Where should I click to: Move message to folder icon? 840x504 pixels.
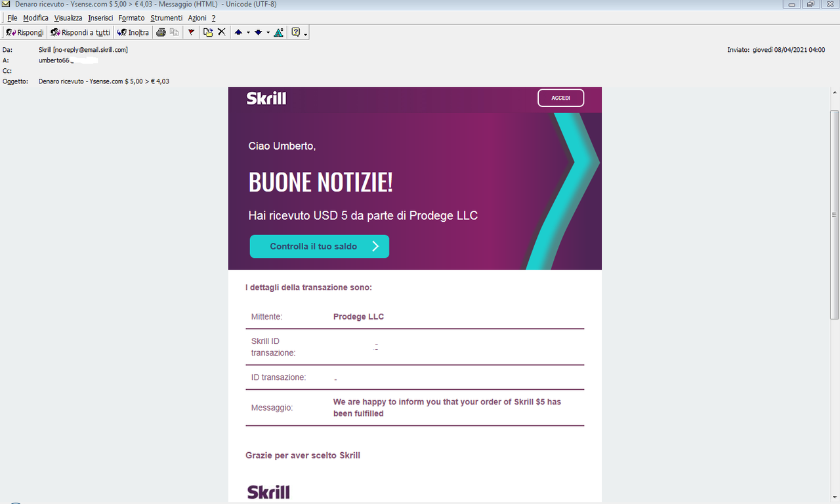pos(208,32)
